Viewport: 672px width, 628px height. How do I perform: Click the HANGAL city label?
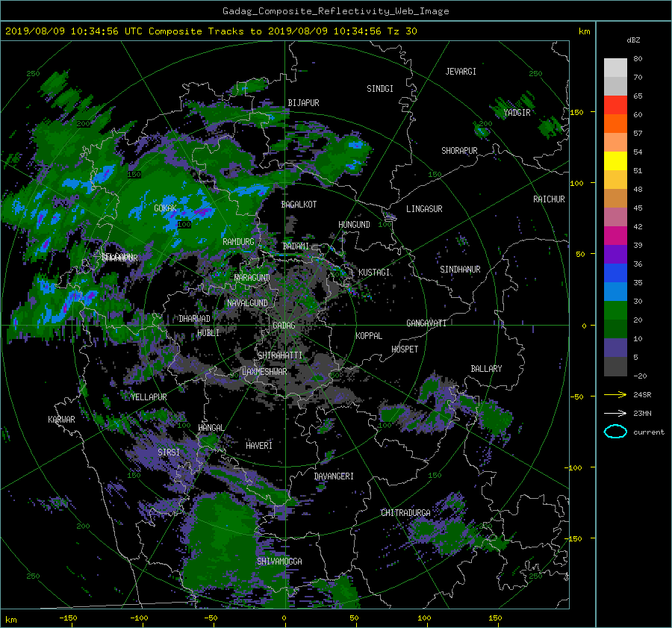[211, 428]
